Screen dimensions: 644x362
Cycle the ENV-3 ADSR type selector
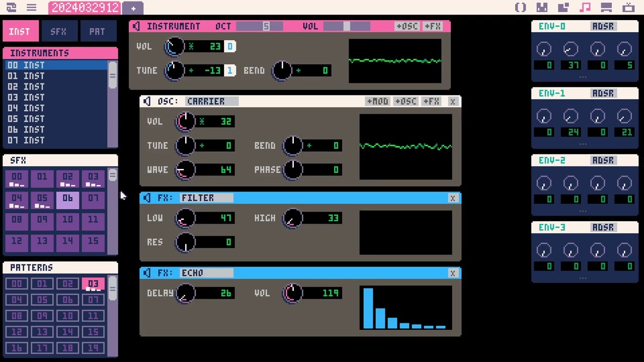(x=603, y=227)
